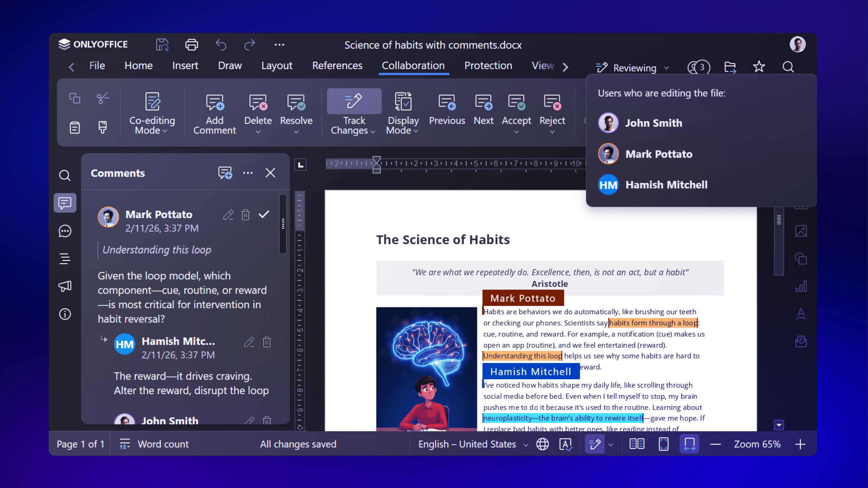
Task: Open file location folder icon
Action: pos(730,67)
